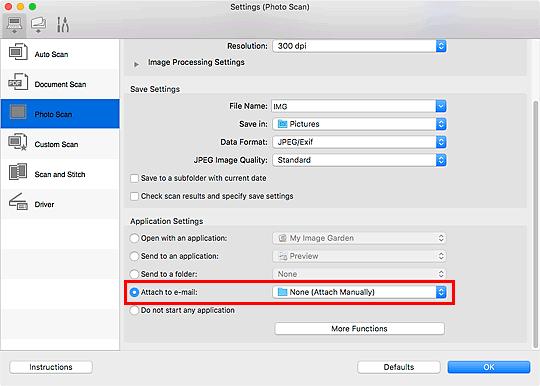Click the Instructions button
540x386 pixels.
[51, 367]
